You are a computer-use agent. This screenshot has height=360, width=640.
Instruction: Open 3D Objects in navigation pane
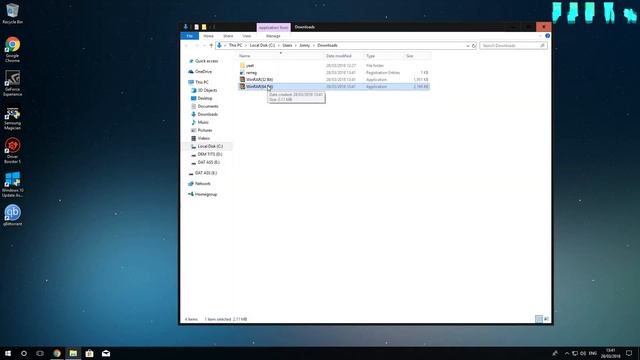(207, 90)
